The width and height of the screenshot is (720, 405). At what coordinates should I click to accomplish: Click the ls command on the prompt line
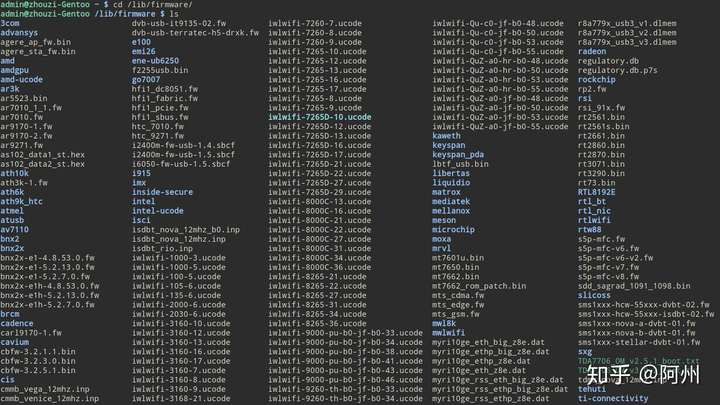coord(173,13)
